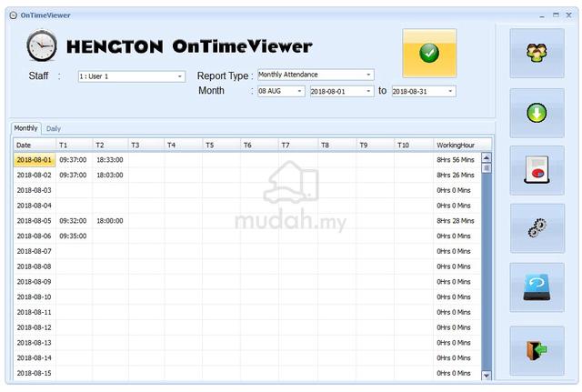Open the start date 2018-08-01 picker

(342, 91)
